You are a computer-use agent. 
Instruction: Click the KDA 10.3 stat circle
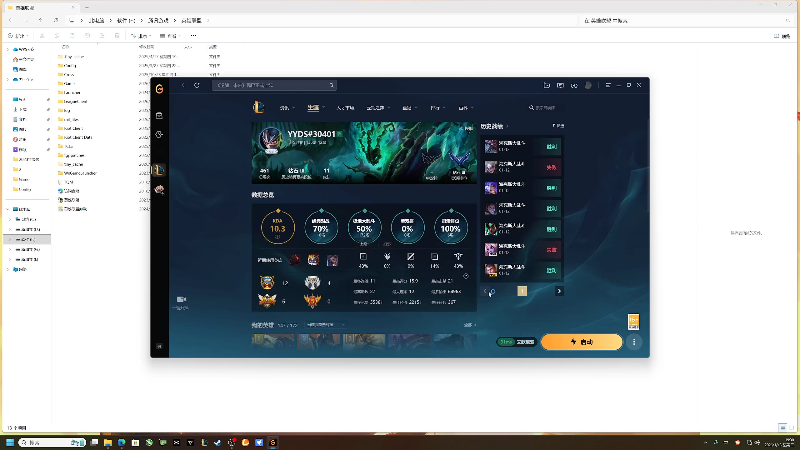tap(278, 227)
